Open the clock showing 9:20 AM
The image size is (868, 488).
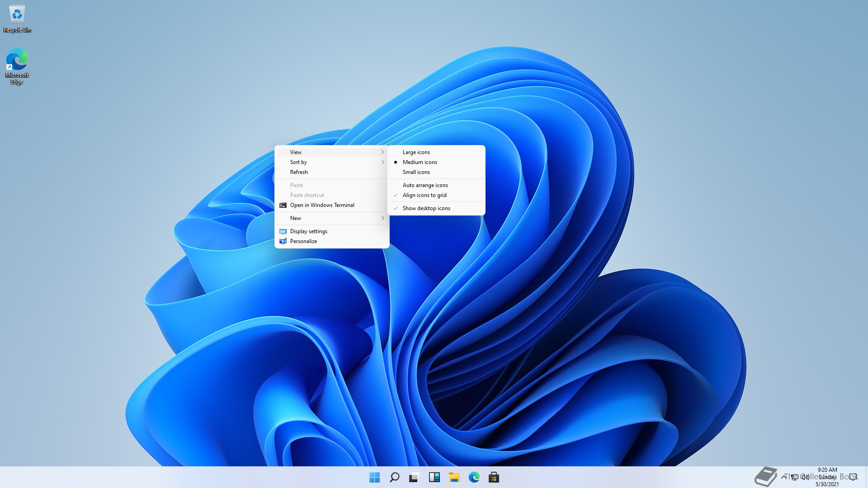(827, 477)
